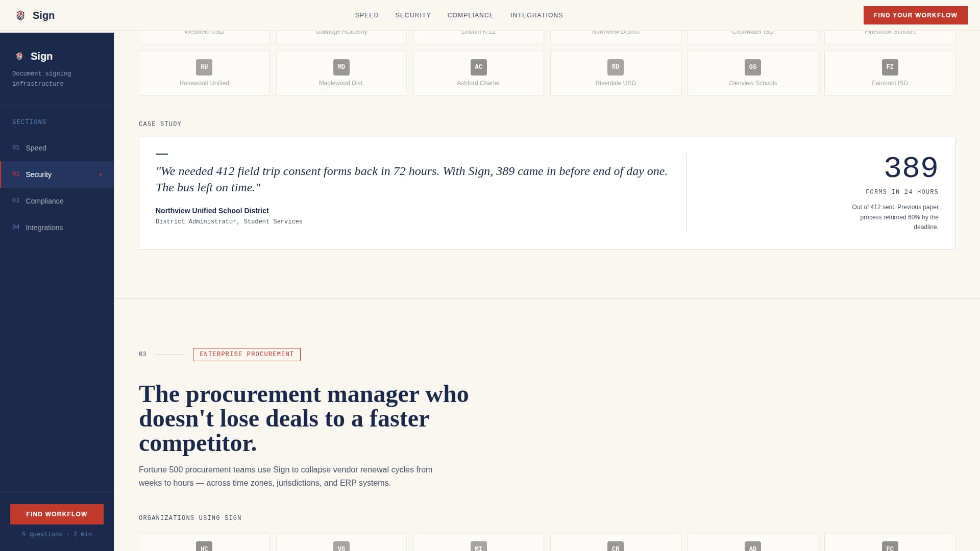Click the sidebar Sign shield logo
This screenshot has width=980, height=551.
coord(19,56)
